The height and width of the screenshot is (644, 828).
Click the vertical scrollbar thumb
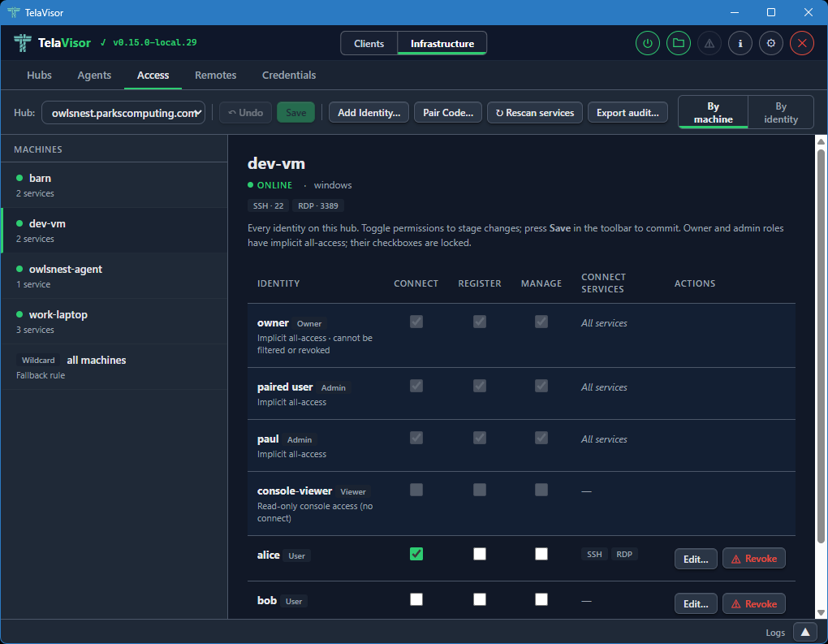coord(821,346)
